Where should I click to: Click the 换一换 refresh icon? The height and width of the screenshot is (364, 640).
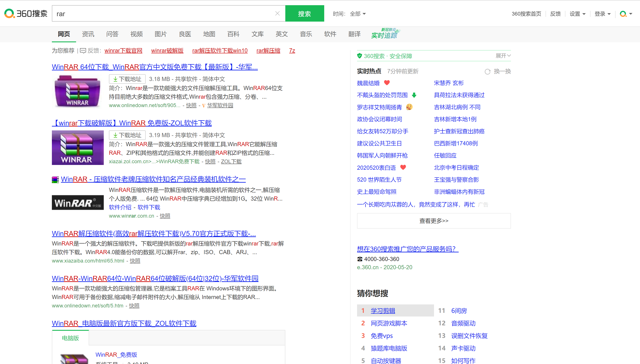click(487, 72)
